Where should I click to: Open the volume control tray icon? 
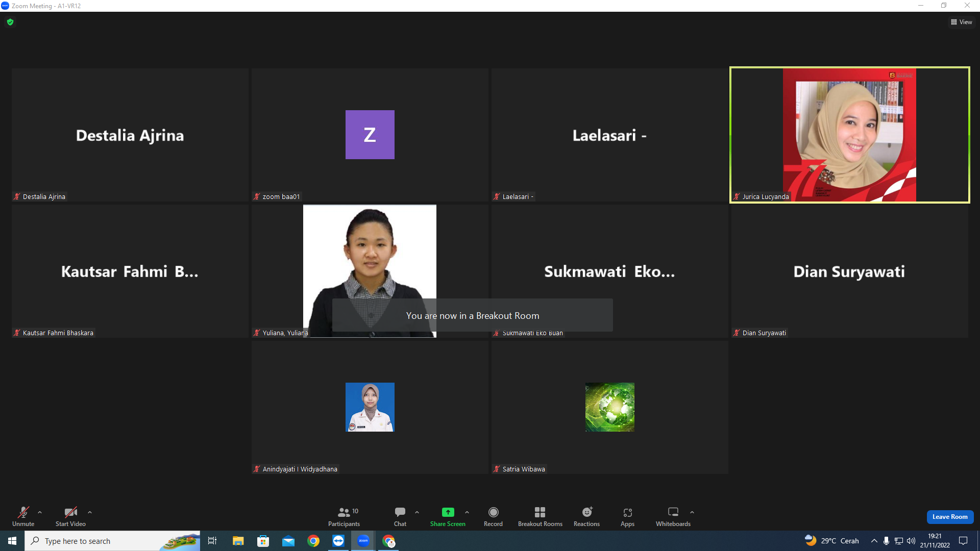[911, 541]
